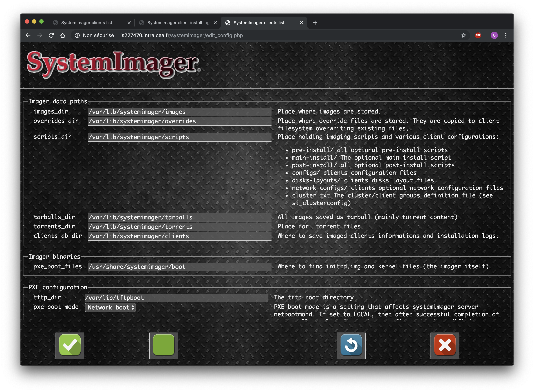Screen dimensions: 534x392
Task: Click the 'tarballs_dir' label
Action: pos(54,217)
